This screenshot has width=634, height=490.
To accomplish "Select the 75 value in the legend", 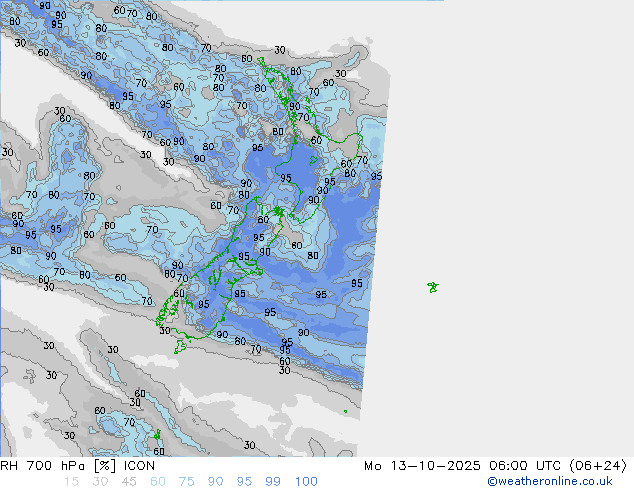I will 186,481.
